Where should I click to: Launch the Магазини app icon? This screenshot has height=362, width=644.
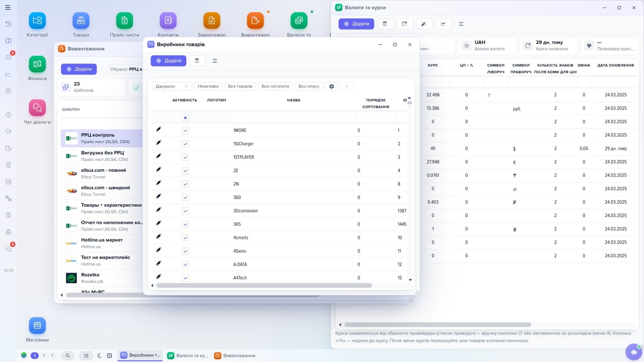tap(37, 325)
